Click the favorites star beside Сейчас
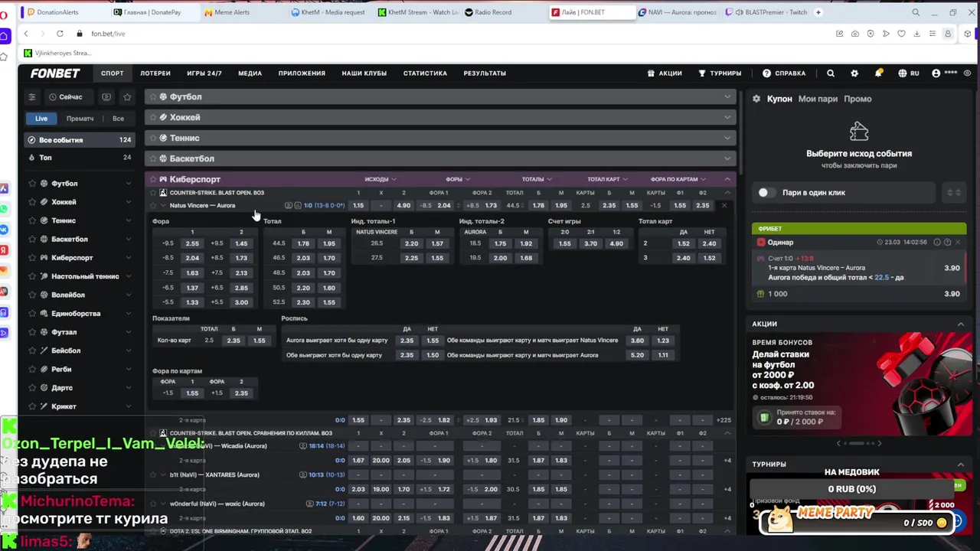This screenshot has height=551, width=980. [x=127, y=97]
